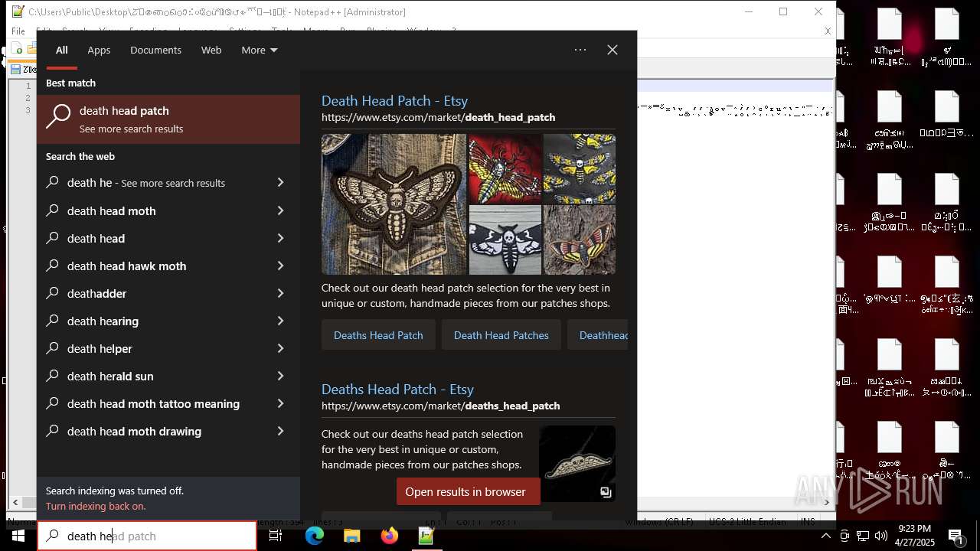Expand the More filter dropdown
This screenshot has width=980, height=551.
[x=260, y=50]
